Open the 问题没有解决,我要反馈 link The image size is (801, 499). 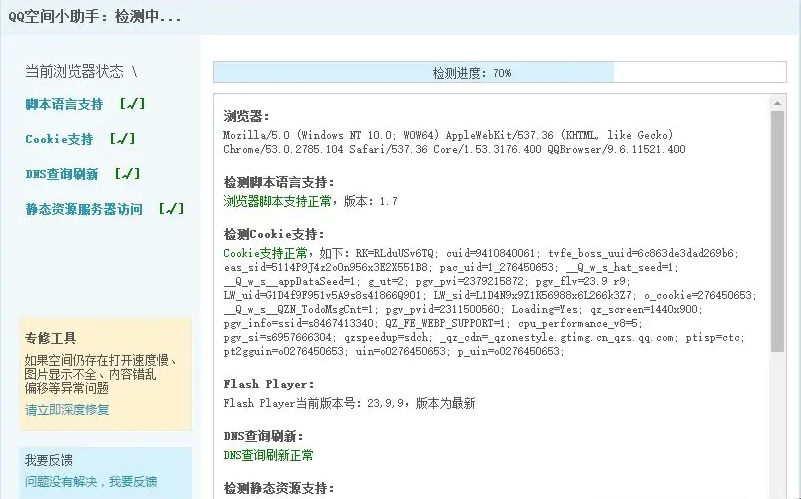pyautogui.click(x=91, y=482)
